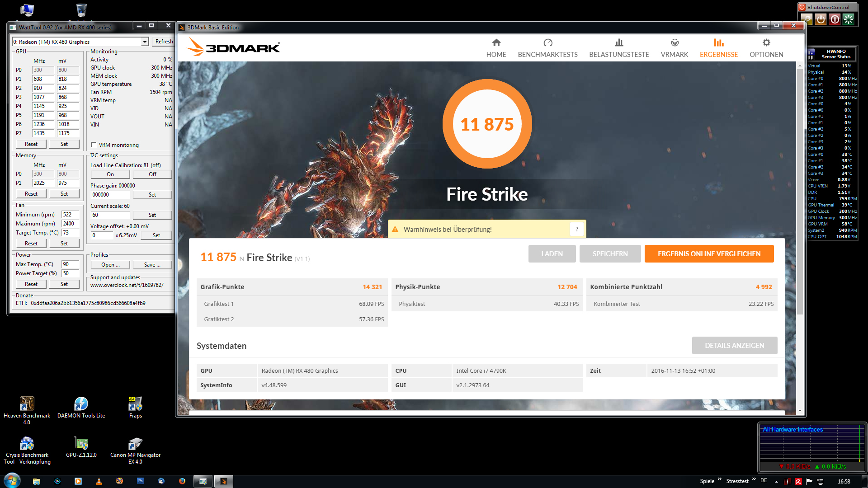This screenshot has width=868, height=488.
Task: Click the Power Target percent field
Action: pyautogui.click(x=70, y=273)
